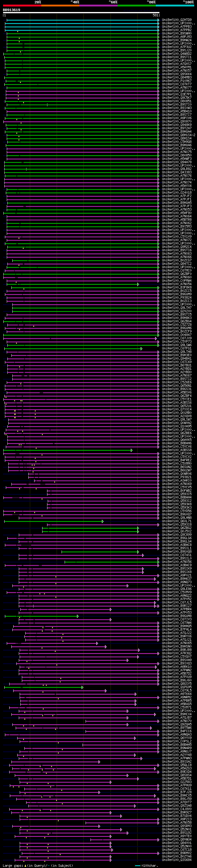197x868 pixels.
Task: Open the UniRef100_Q9SKK4 hit
Action: tap(177, 74)
